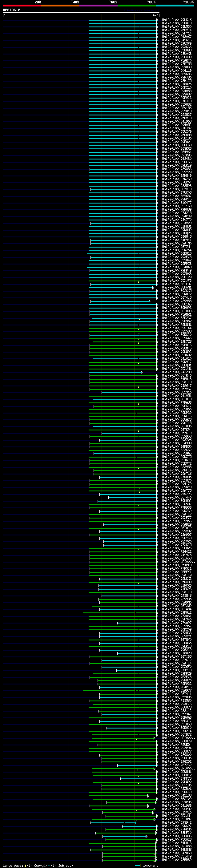Viewport: 197px width, 868px height.
Task: Select the UniRef100_O22588 label
Action: click(176, 331)
